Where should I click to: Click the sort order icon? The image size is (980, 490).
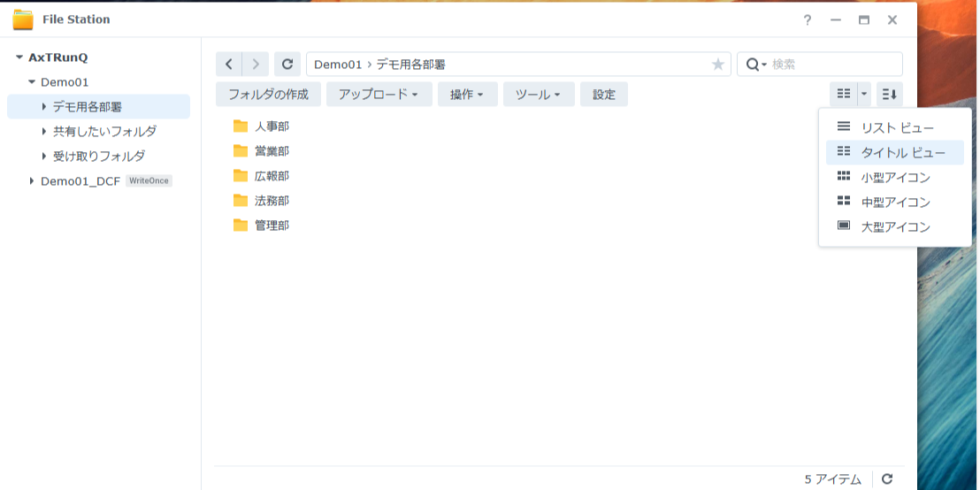coord(890,94)
